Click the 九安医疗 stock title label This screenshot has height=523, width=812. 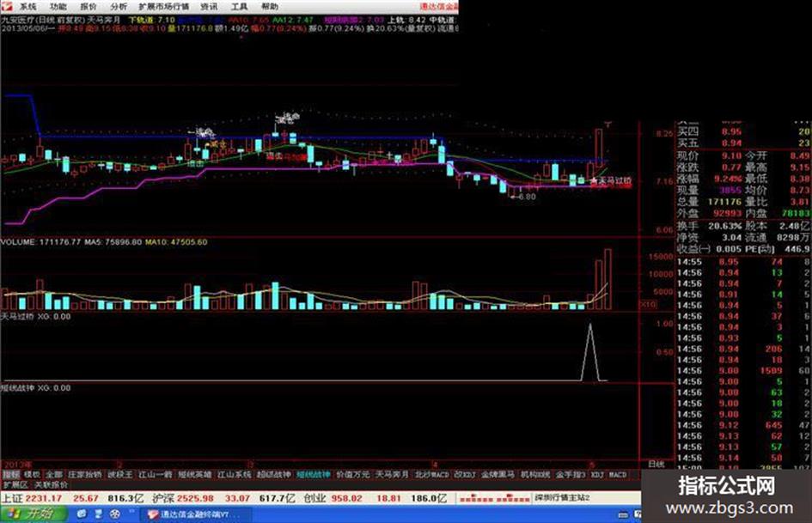pos(17,20)
